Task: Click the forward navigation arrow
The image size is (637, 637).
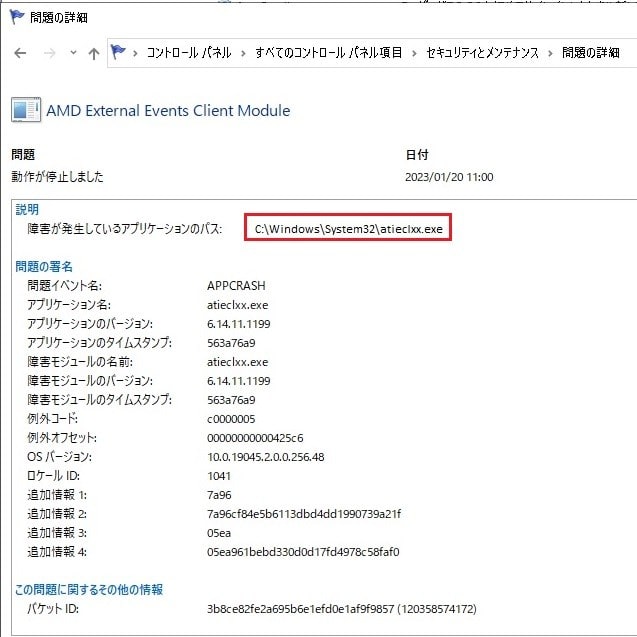Action: 49,53
